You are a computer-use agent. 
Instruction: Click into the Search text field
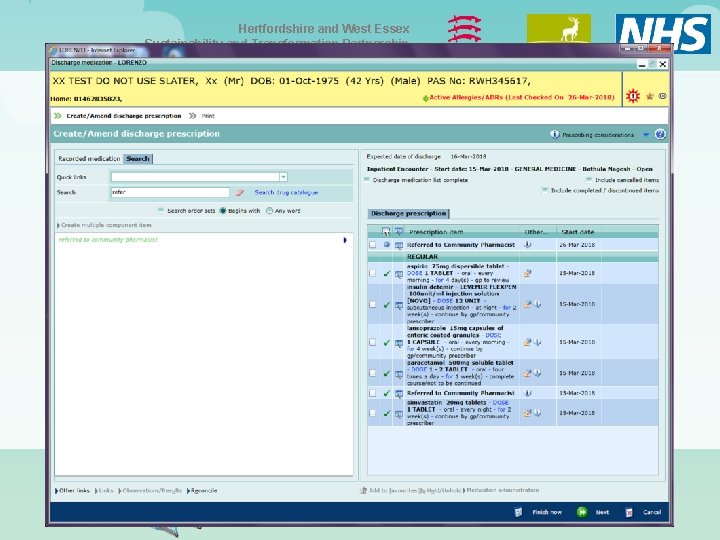[170, 192]
